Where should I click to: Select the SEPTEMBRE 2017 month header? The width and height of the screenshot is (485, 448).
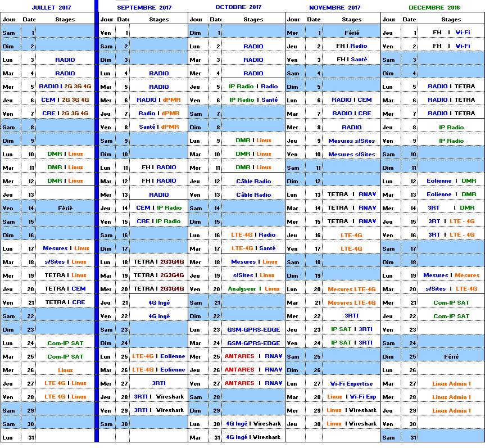coord(144,8)
